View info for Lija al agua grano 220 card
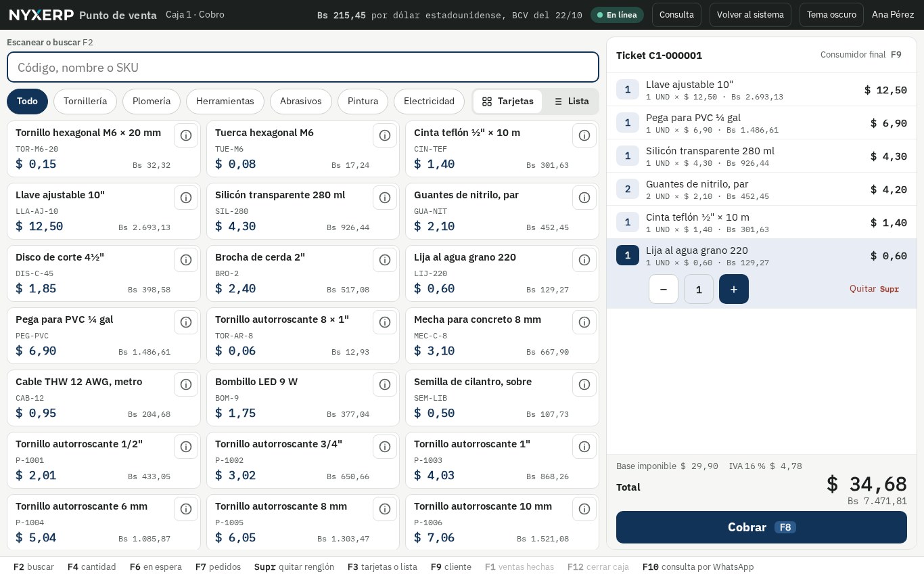This screenshot has width=924, height=578. (584, 260)
